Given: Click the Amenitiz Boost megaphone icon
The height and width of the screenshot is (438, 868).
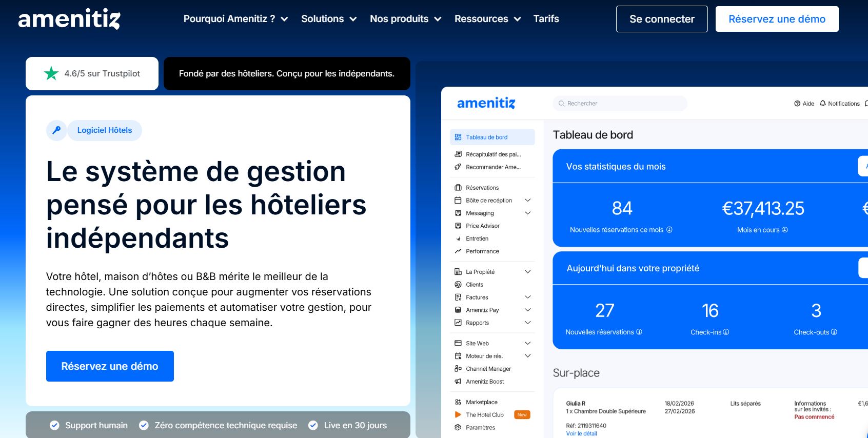Looking at the screenshot, I should tap(458, 382).
